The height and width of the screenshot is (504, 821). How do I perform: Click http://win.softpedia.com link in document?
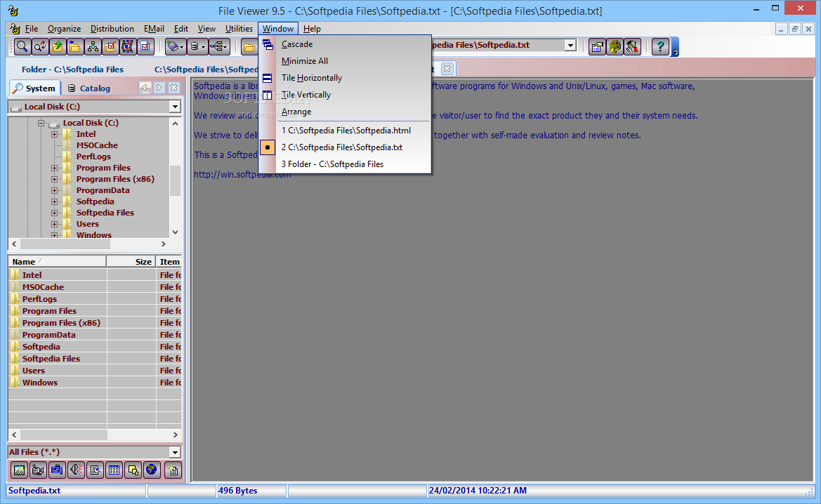pos(242,174)
